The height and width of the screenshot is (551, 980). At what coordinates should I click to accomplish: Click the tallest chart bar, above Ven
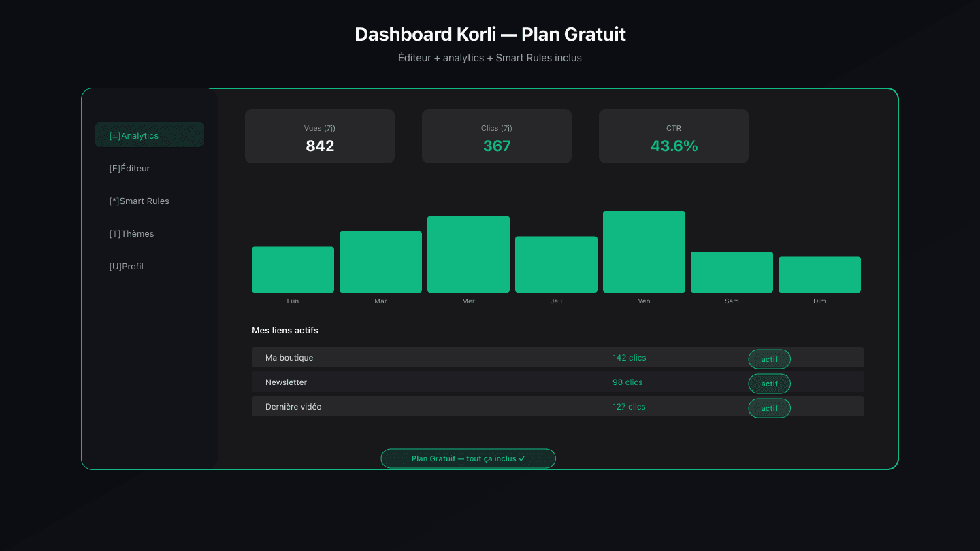(644, 252)
